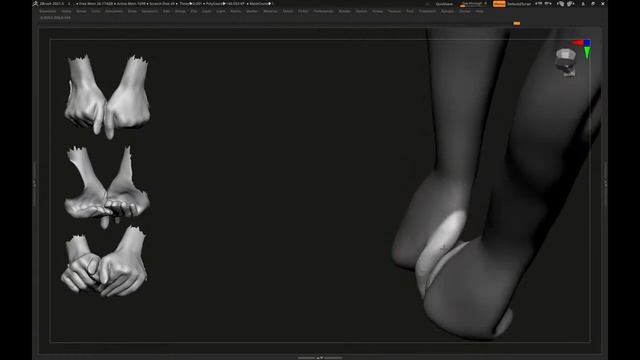Click the green Y axis cone
Image resolution: width=640 pixels, height=360 pixels.
point(587,53)
